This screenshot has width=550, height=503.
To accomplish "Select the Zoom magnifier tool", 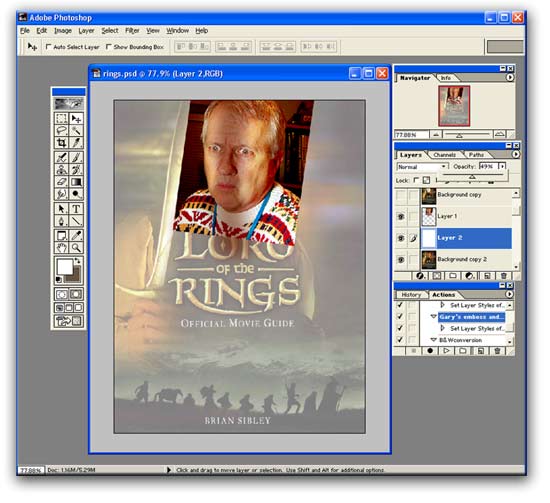I will [76, 248].
